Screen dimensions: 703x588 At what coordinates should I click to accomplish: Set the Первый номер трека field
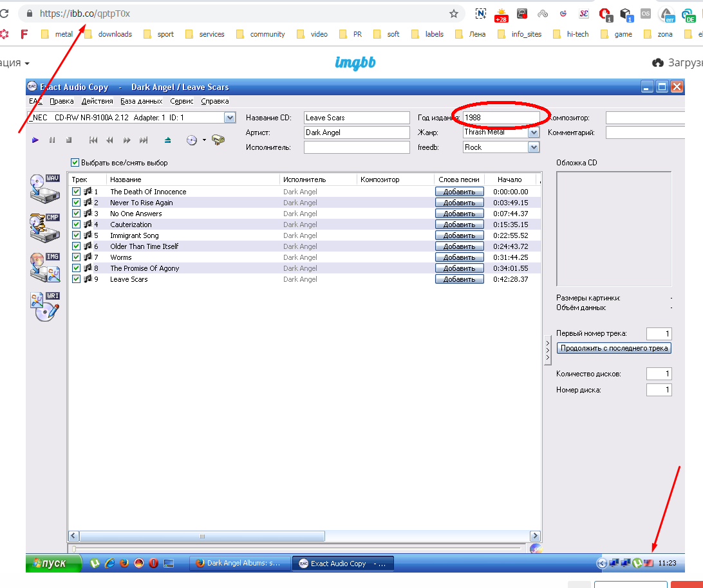pyautogui.click(x=659, y=333)
